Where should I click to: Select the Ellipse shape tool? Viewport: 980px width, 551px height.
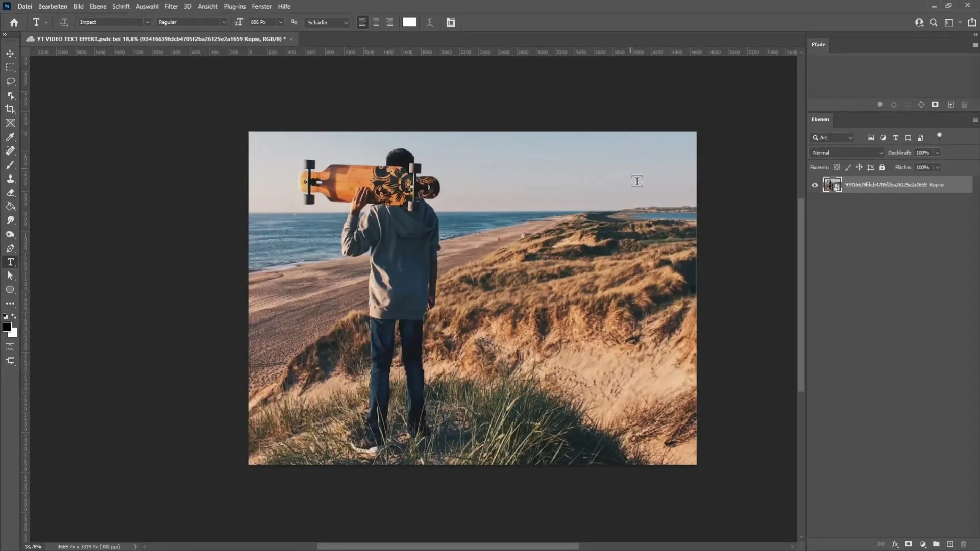tap(10, 289)
